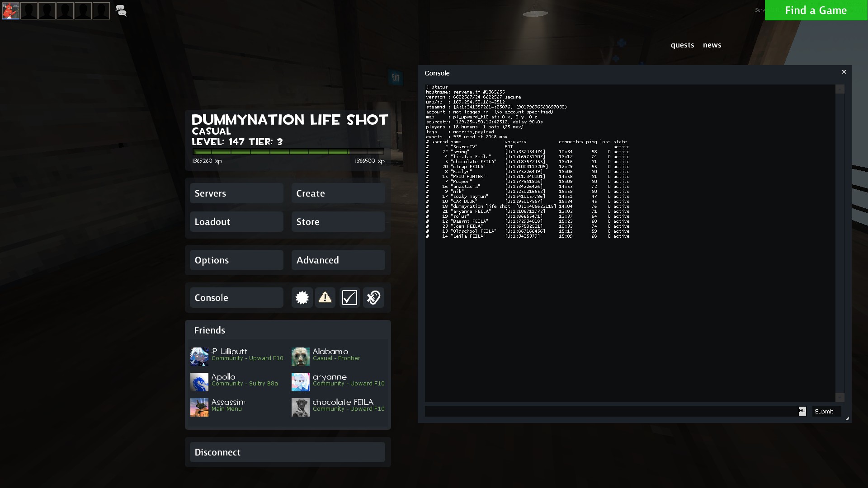Click the console command input field
868x488 pixels.
(610, 411)
